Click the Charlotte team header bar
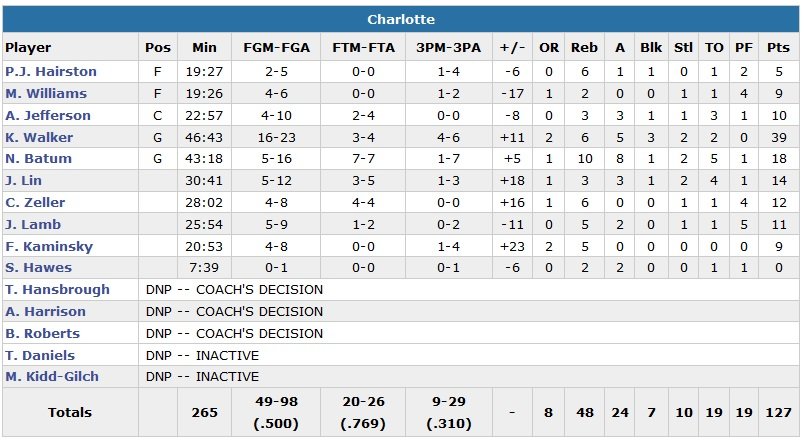Screen dimensions: 804x440 [x=401, y=19]
